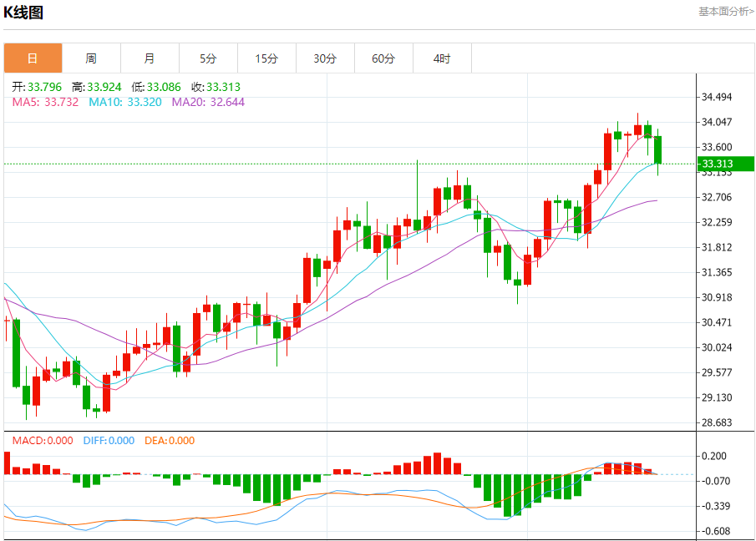Select the 30分 timeframe tab

(x=325, y=58)
